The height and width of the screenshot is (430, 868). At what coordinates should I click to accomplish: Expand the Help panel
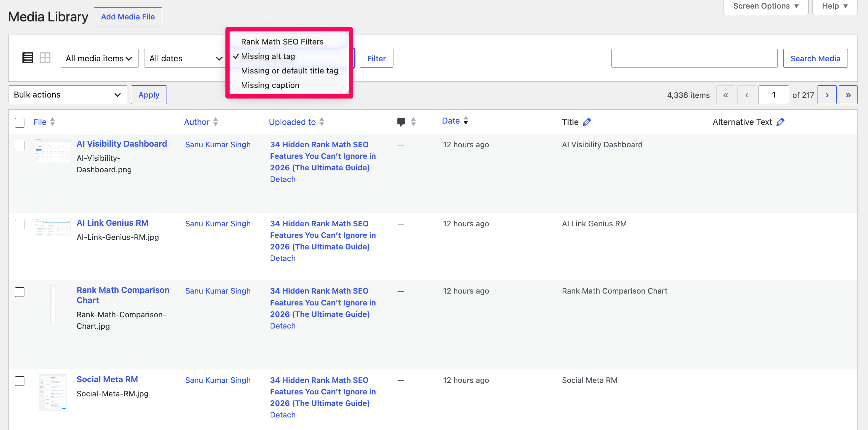pyautogui.click(x=835, y=6)
